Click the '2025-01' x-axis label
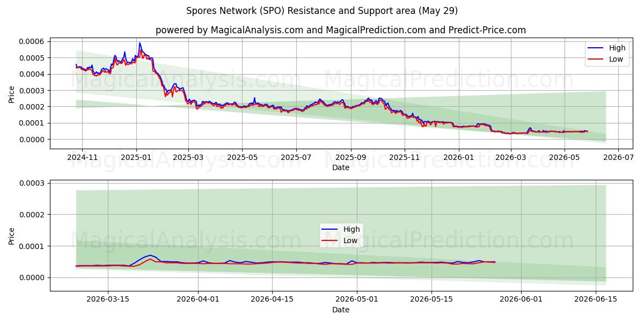Screen dimensions: 644x322 pyautogui.click(x=136, y=158)
